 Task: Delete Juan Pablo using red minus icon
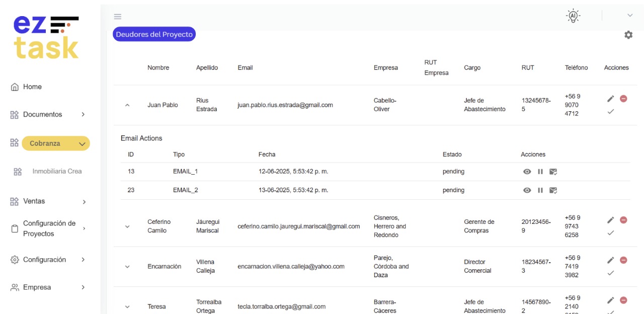(x=623, y=99)
